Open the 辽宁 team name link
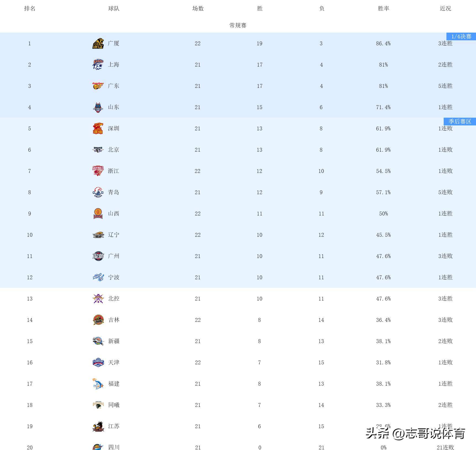Screen dimensions: 476x450 click(114, 235)
